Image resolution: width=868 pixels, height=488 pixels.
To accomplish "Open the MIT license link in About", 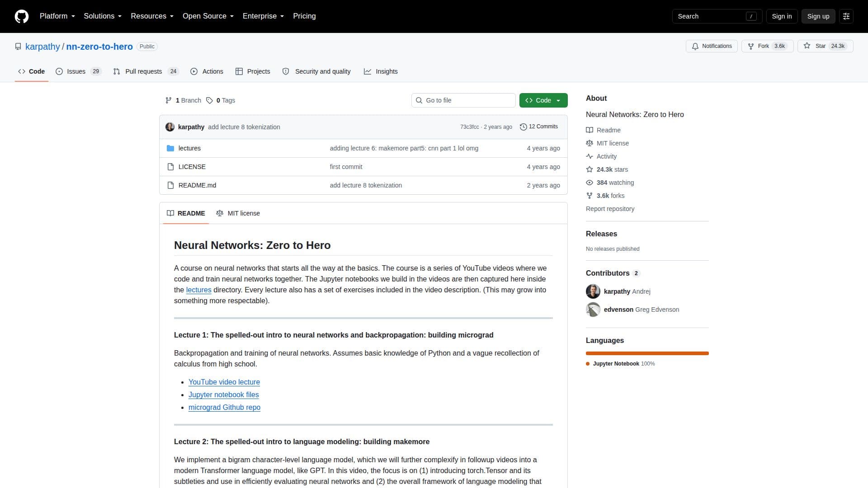I will [613, 143].
